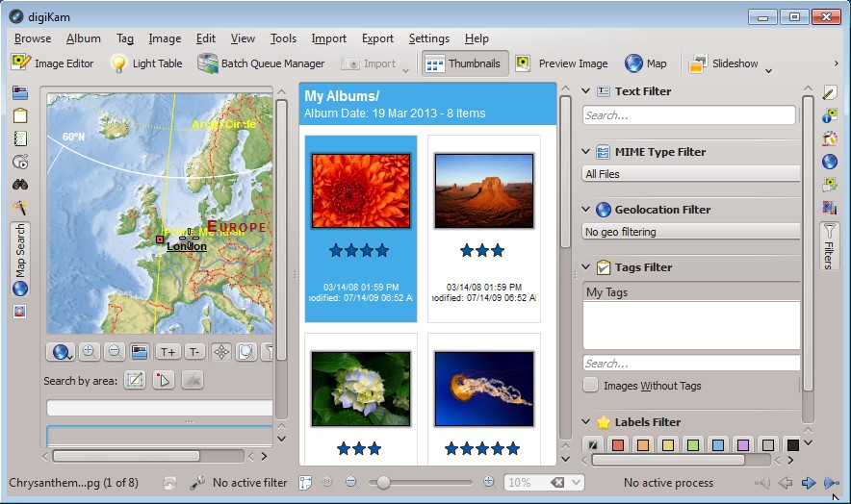Click the map zoom in magnifier
This screenshot has width=851, height=504.
click(89, 352)
